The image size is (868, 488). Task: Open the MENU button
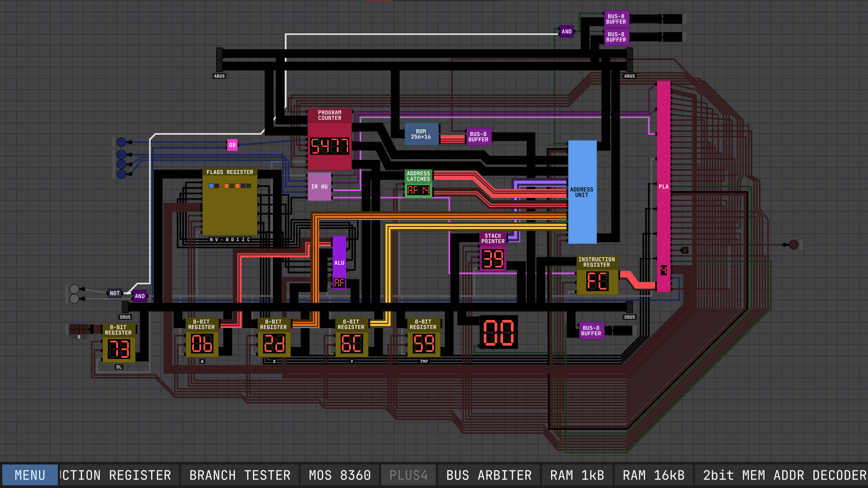[30, 475]
